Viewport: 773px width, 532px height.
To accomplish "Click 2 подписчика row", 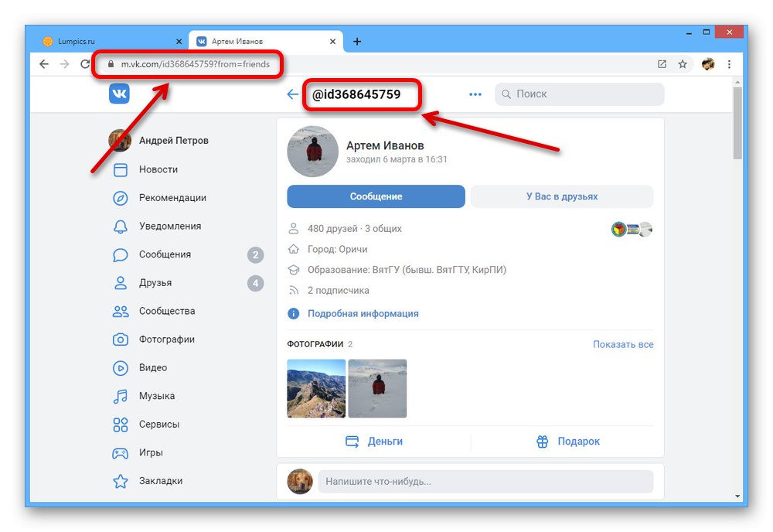I will (x=339, y=291).
